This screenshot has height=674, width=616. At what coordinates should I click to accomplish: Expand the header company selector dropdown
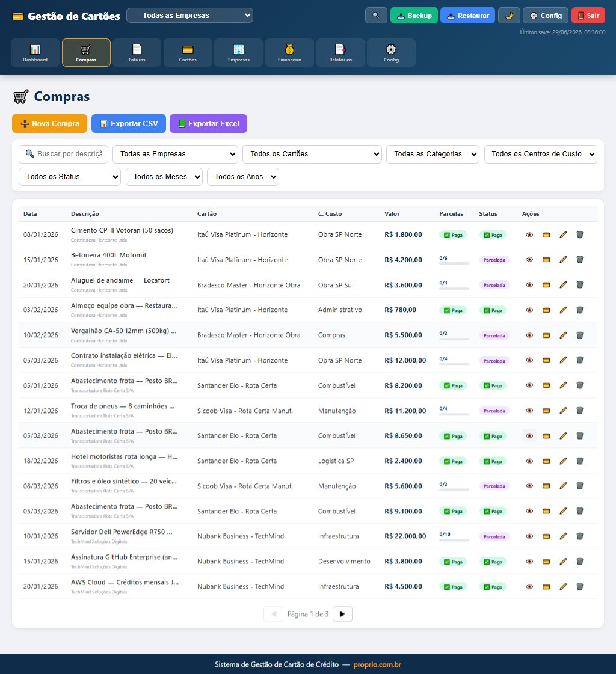click(x=189, y=16)
